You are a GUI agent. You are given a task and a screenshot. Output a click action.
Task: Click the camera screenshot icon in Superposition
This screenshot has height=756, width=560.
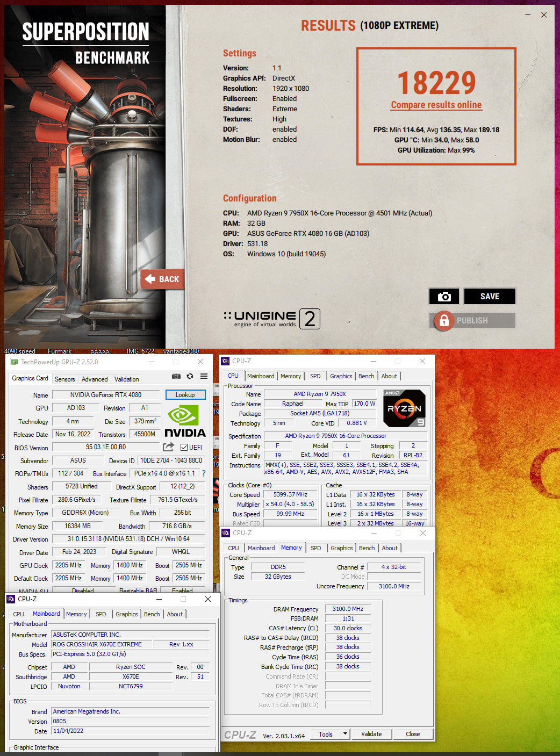coord(444,297)
